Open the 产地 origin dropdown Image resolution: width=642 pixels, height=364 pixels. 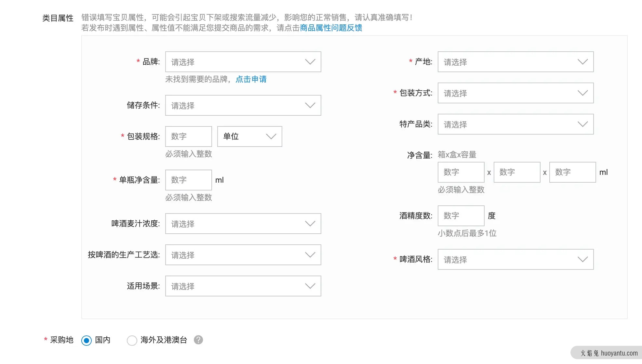pos(515,62)
